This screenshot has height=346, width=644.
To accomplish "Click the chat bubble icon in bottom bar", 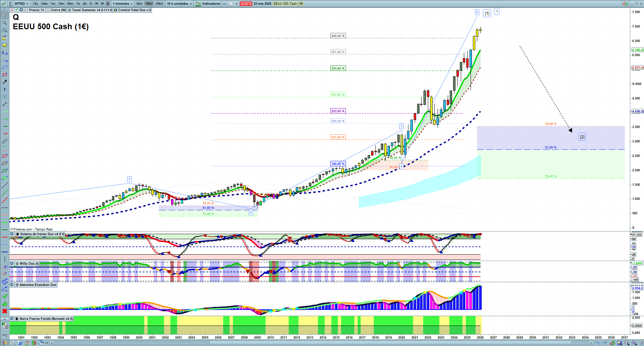I will click(20, 343).
